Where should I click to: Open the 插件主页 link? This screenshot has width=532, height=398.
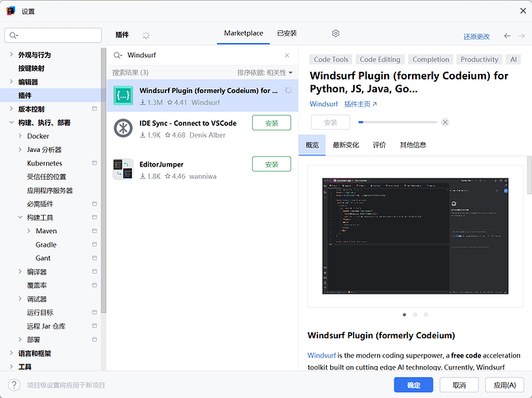coord(360,104)
